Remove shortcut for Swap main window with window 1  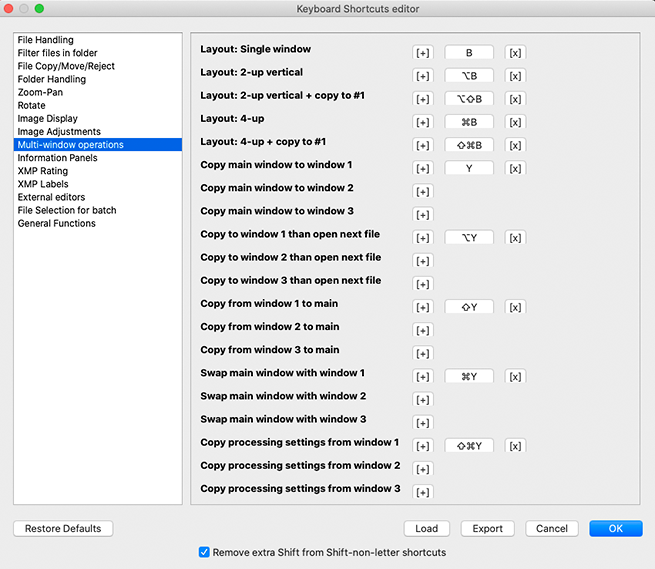(x=515, y=377)
